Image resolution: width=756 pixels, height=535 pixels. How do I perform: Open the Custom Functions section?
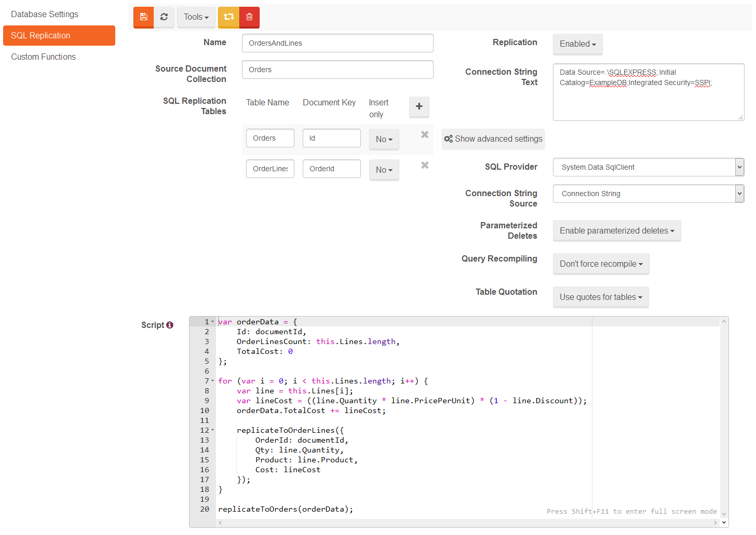(43, 57)
